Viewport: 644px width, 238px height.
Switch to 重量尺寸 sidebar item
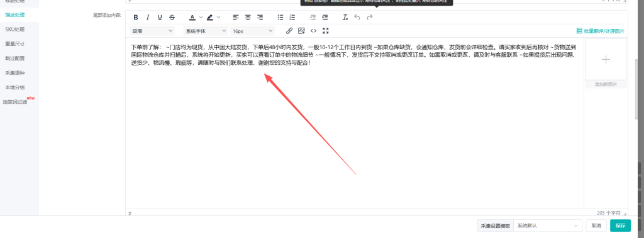[15, 43]
